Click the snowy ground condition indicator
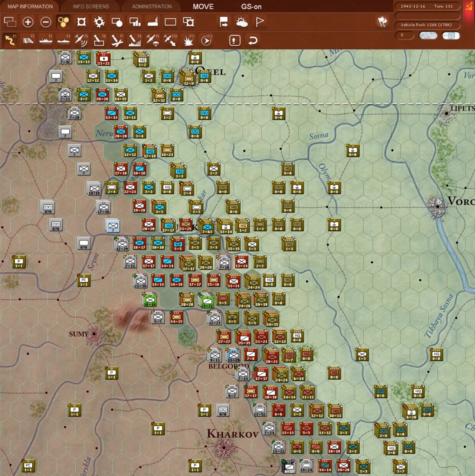This screenshot has height=476, width=475. coord(428,36)
